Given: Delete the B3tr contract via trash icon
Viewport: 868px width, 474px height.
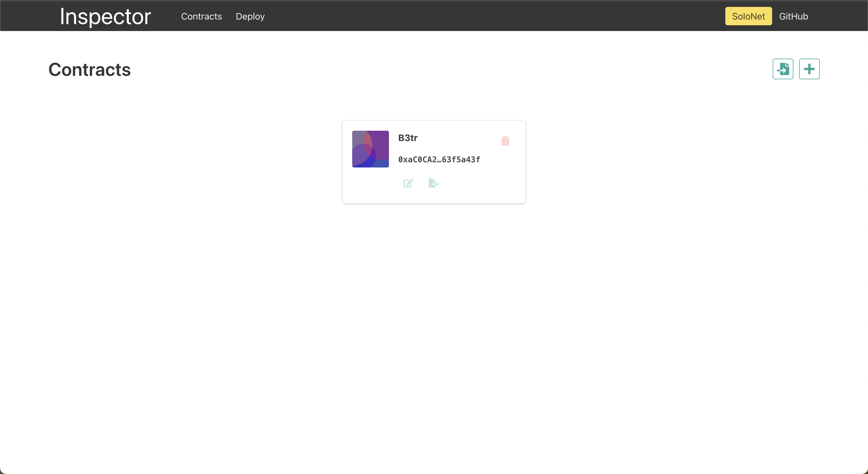Looking at the screenshot, I should tap(505, 141).
